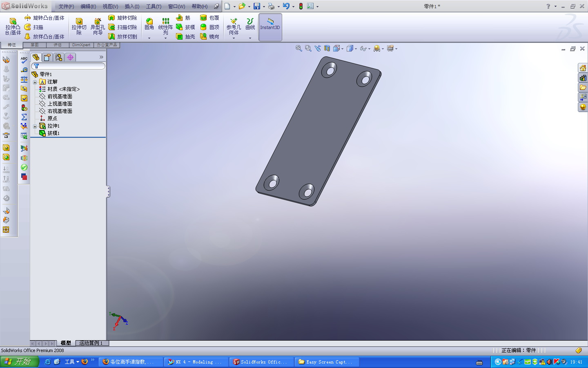588x368 pixels.
Task: Click the 圆角 fillet tool
Action: [149, 25]
